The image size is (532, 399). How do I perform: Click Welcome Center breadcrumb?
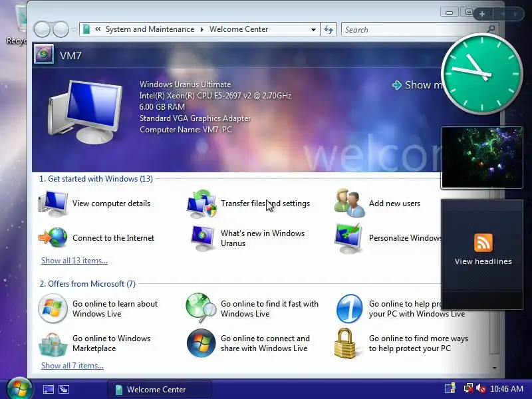(x=239, y=29)
